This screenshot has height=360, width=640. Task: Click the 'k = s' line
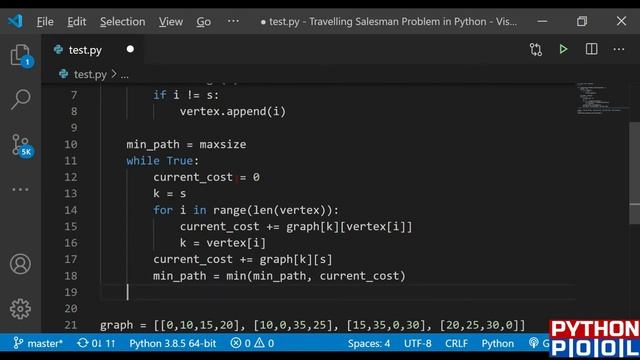(x=169, y=193)
